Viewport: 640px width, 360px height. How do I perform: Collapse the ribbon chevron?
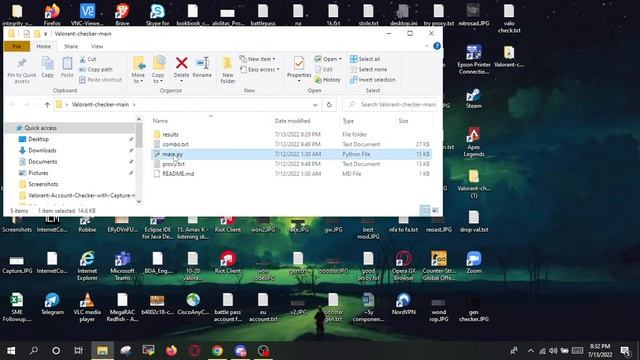(427, 46)
